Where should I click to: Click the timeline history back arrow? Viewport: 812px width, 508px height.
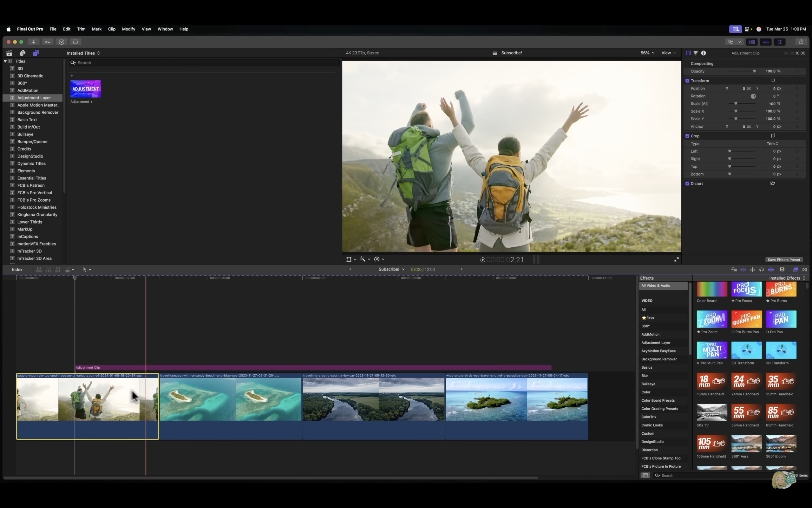pyautogui.click(x=350, y=269)
